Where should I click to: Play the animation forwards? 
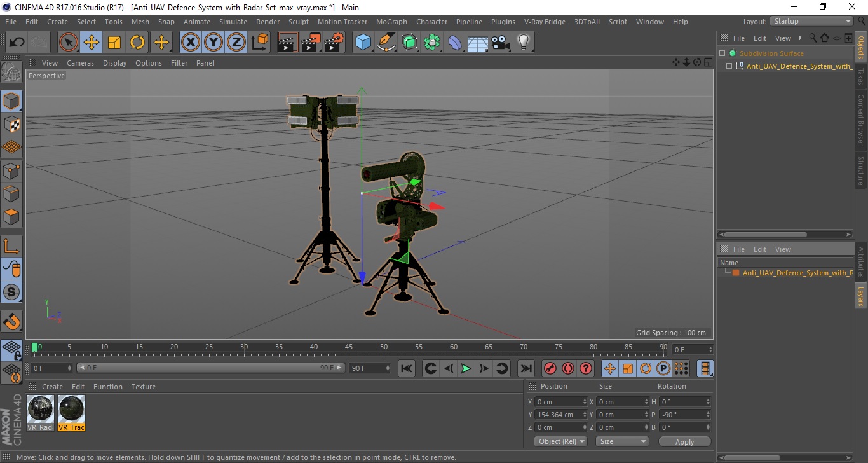pos(466,368)
